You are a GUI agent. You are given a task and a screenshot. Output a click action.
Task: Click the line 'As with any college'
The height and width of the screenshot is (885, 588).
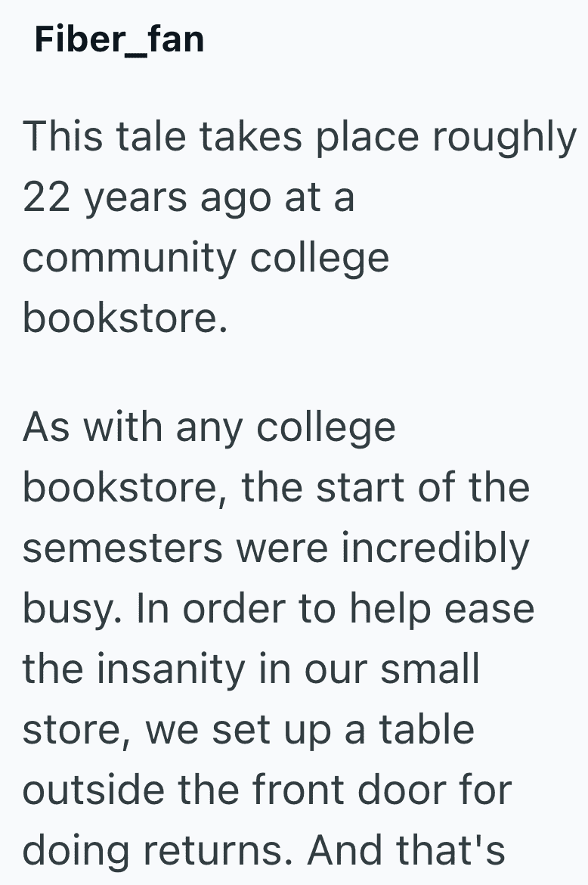click(x=209, y=427)
